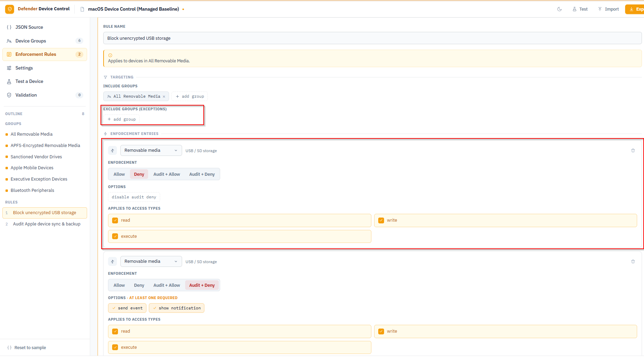Click the macOS Device Control policy title

pyautogui.click(x=133, y=9)
